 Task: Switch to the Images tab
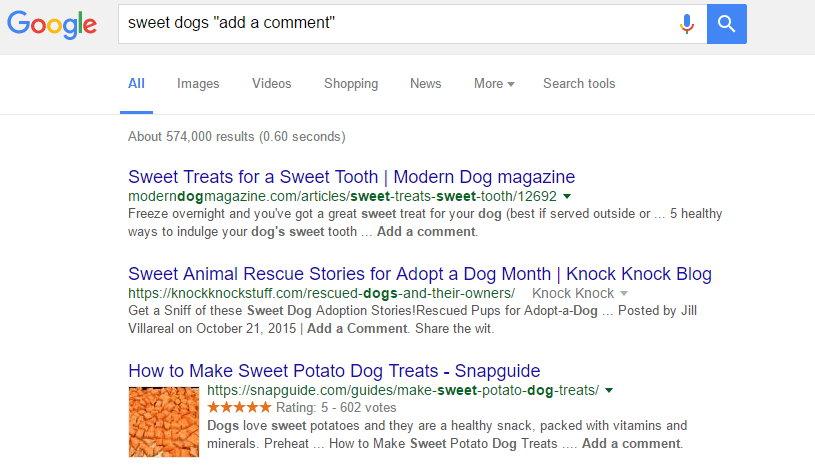pyautogui.click(x=198, y=84)
